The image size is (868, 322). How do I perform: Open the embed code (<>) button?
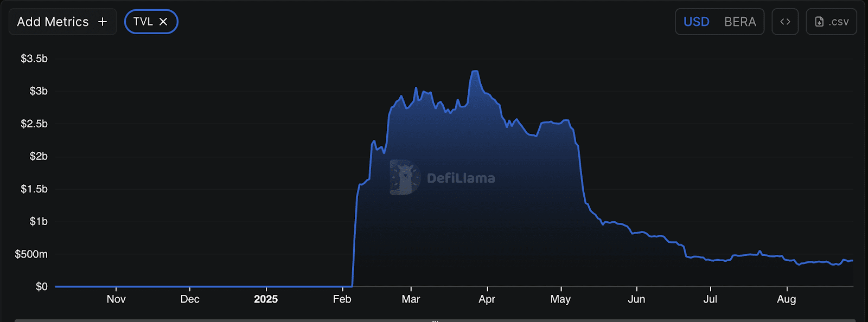(x=785, y=22)
